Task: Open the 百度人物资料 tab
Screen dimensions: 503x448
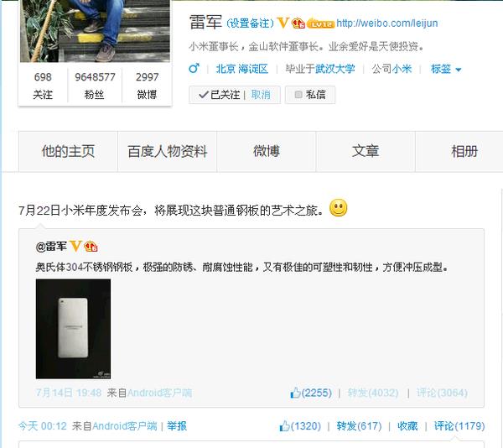Action: 167,152
